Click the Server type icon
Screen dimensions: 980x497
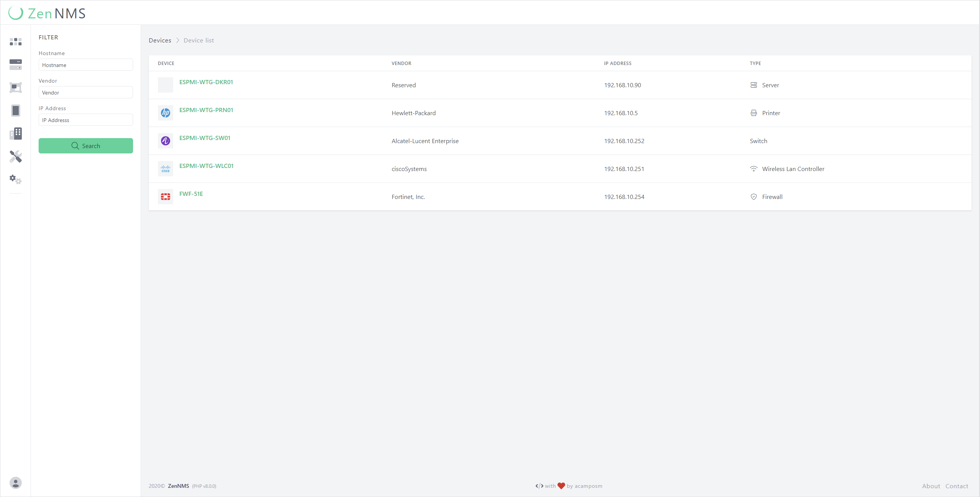(x=754, y=85)
